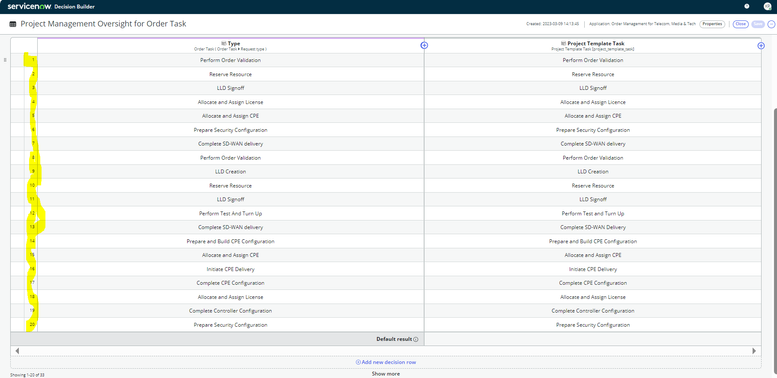Click the right arrow of horizontal scrollbar
The image size is (777, 378).
[754, 351]
